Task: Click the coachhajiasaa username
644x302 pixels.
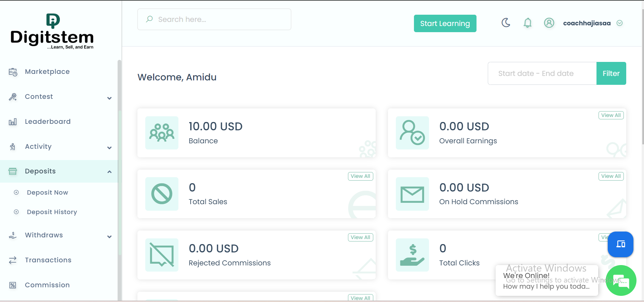Action: pos(587,23)
